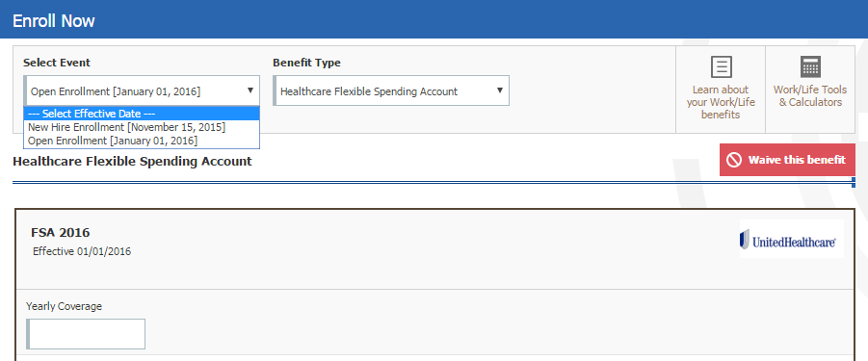Click the Healthcare Flexible Spending Account heading

coord(132,162)
